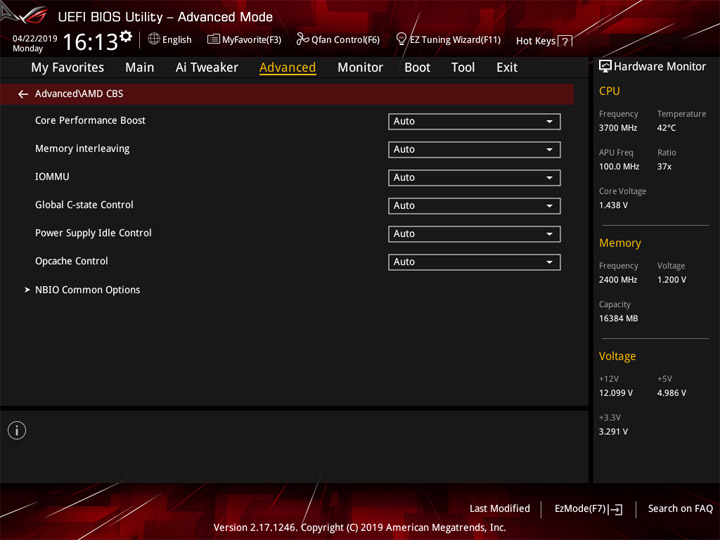Switch to Main tab

(140, 68)
